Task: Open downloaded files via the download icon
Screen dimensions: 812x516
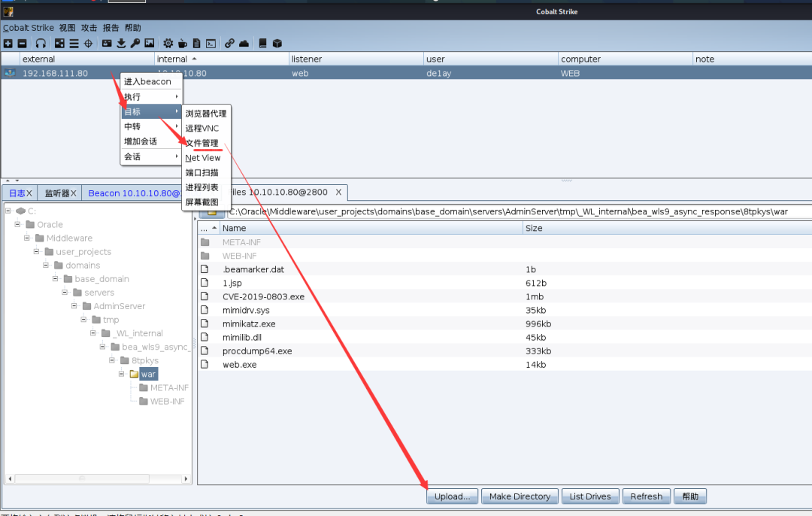Action: (x=121, y=44)
